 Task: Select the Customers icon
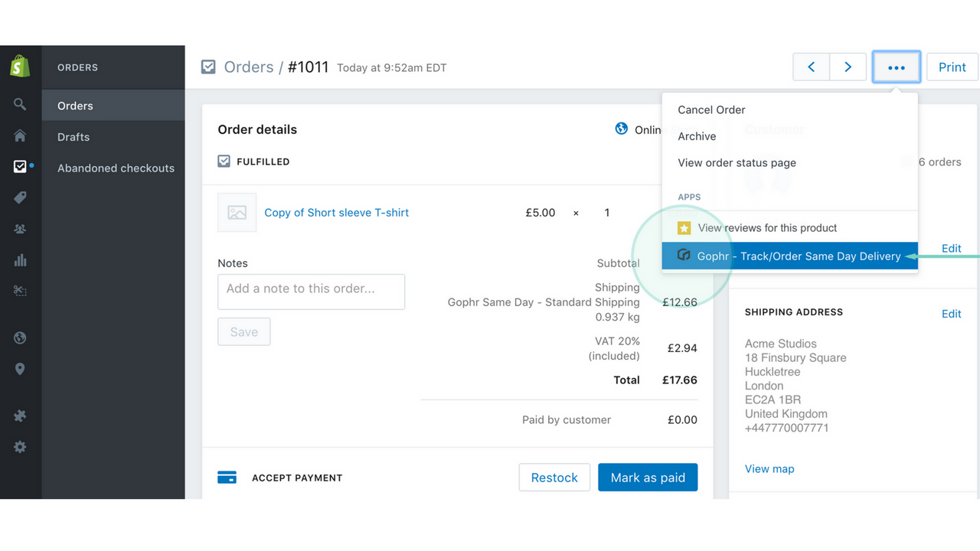click(21, 228)
